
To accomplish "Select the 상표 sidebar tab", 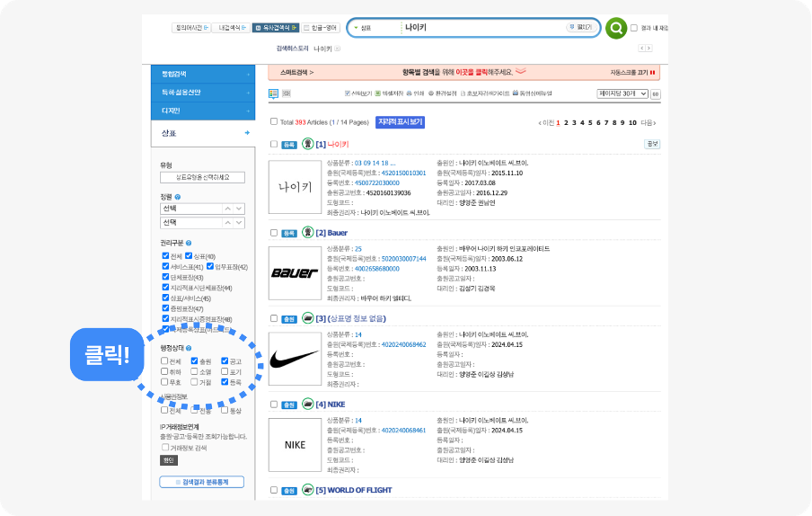I will (203, 133).
